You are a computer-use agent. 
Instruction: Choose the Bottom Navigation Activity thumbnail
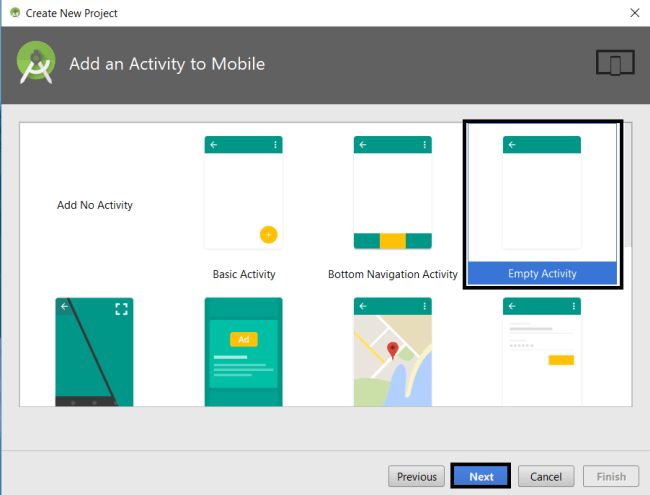pos(393,192)
